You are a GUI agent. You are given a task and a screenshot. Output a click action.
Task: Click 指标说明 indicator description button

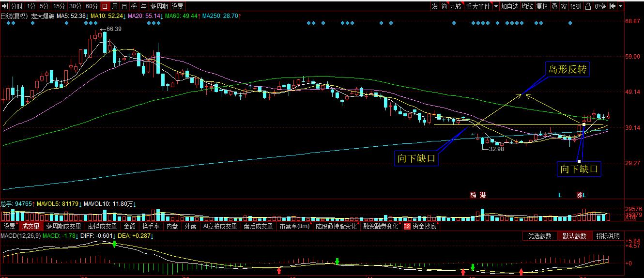click(608, 236)
